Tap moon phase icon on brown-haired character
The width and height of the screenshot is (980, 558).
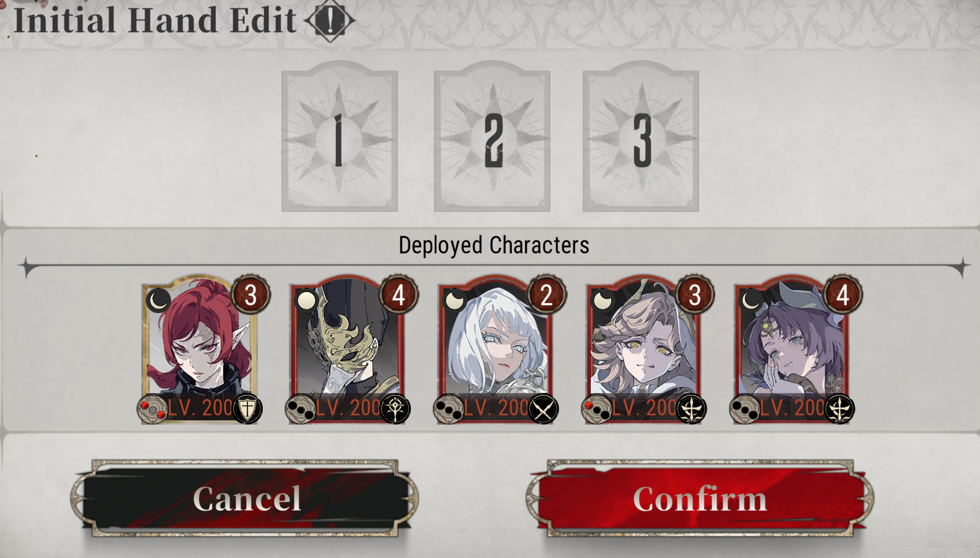click(x=603, y=301)
